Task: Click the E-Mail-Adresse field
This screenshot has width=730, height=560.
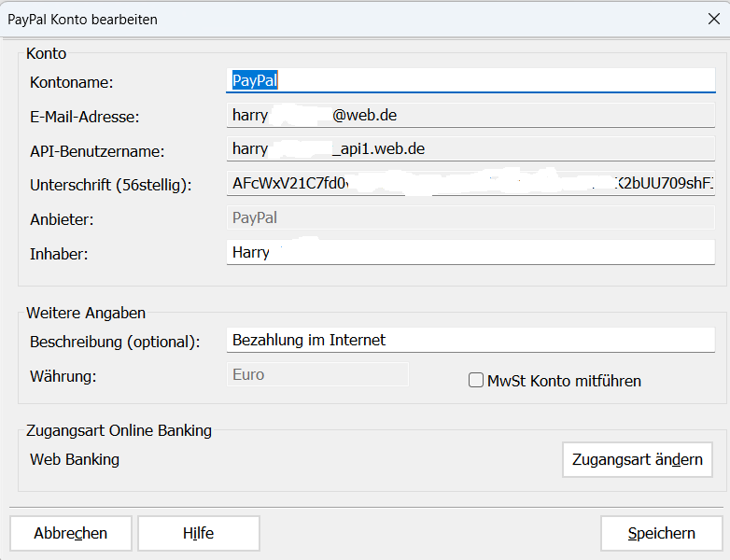Action: coord(470,115)
